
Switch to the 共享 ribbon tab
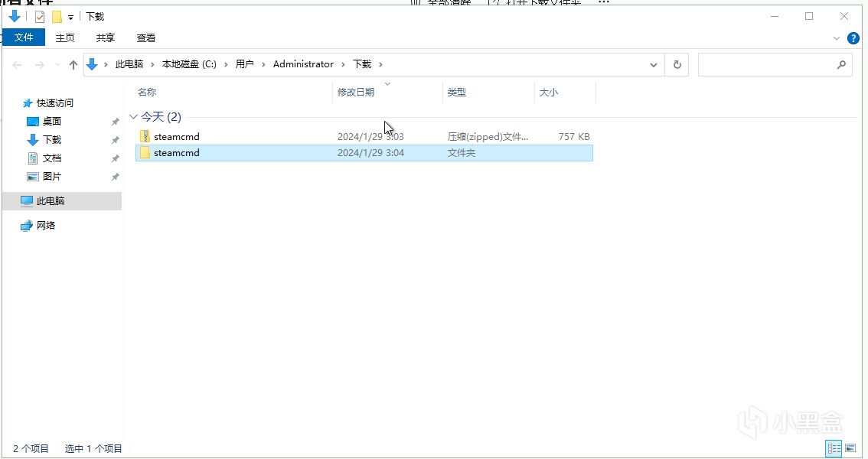105,37
